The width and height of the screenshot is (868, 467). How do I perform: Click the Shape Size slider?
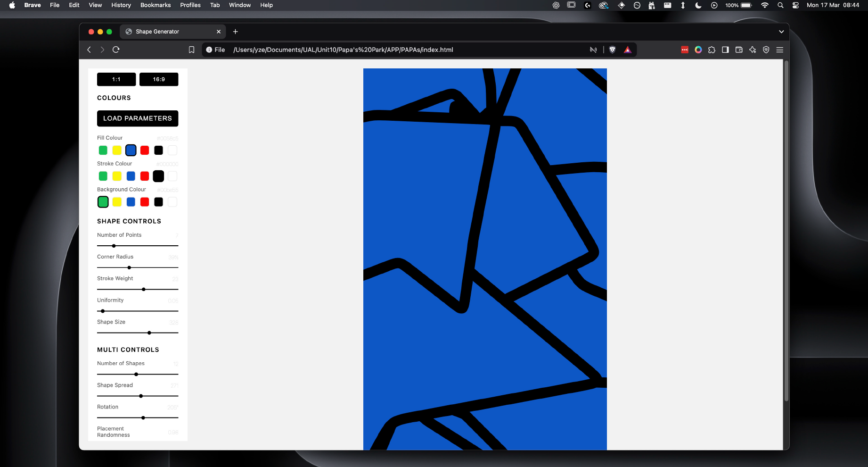(138, 333)
